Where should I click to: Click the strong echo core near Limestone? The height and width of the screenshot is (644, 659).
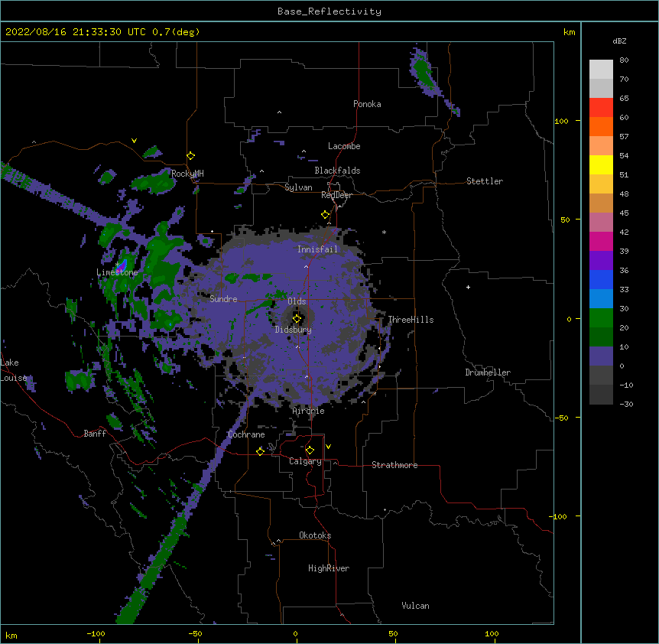point(122,265)
